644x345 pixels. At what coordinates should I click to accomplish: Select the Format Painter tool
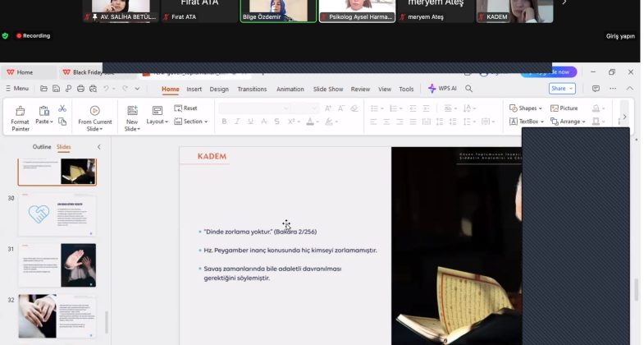21,118
